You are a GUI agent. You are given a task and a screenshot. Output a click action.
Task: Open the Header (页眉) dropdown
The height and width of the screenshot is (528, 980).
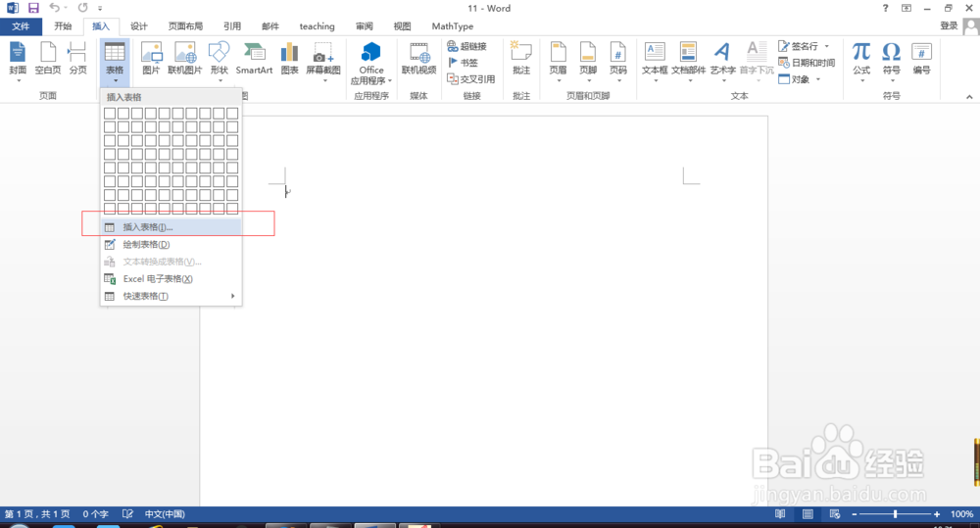559,61
